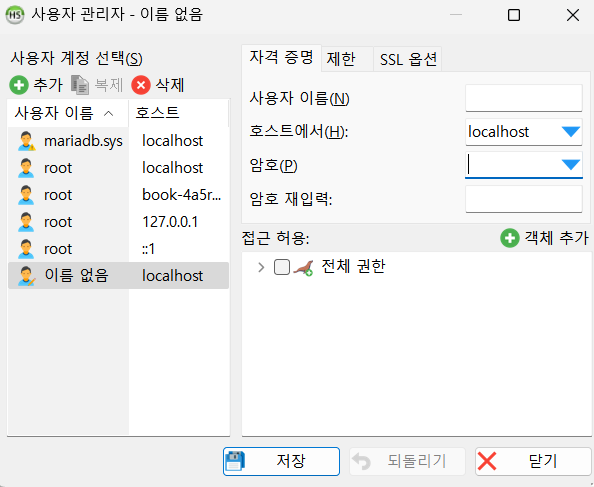The height and width of the screenshot is (487, 594).
Task: Click the 닫기 close button
Action: pos(533,461)
